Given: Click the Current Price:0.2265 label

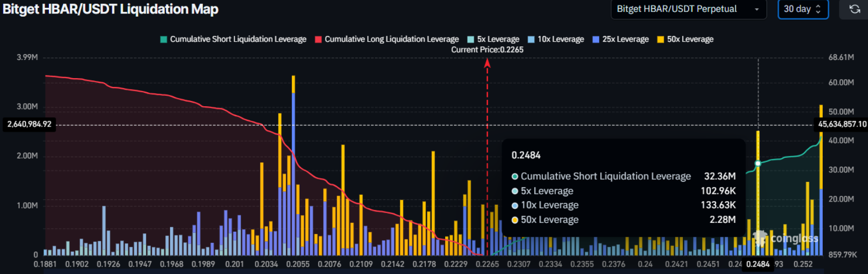Looking at the screenshot, I should [x=487, y=50].
